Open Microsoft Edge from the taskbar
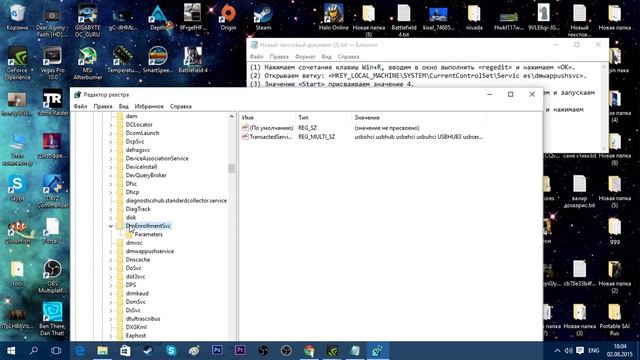Screen dimensions: 640x360 coord(80,351)
